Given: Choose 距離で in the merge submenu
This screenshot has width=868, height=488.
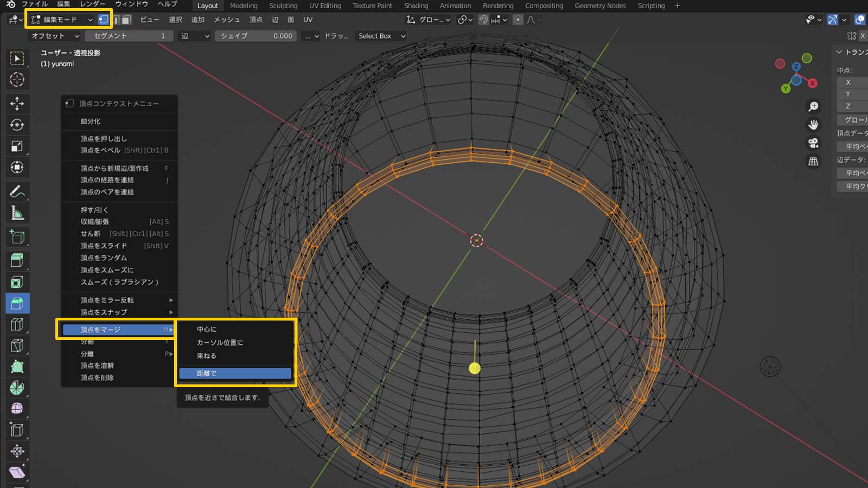Looking at the screenshot, I should 235,374.
